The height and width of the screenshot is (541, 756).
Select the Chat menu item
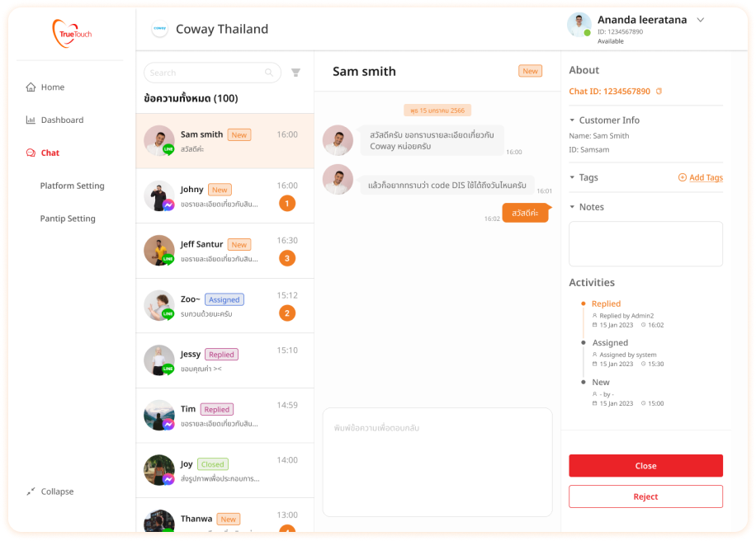click(x=43, y=153)
